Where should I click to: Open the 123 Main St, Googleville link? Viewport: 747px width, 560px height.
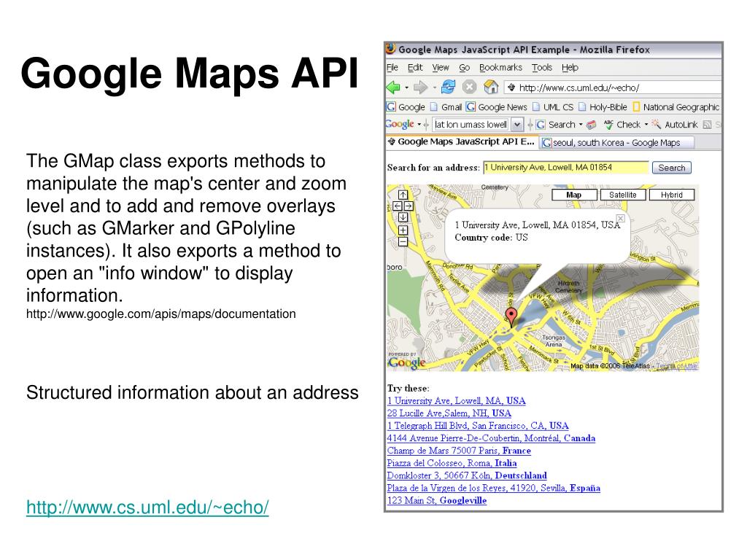click(x=437, y=500)
